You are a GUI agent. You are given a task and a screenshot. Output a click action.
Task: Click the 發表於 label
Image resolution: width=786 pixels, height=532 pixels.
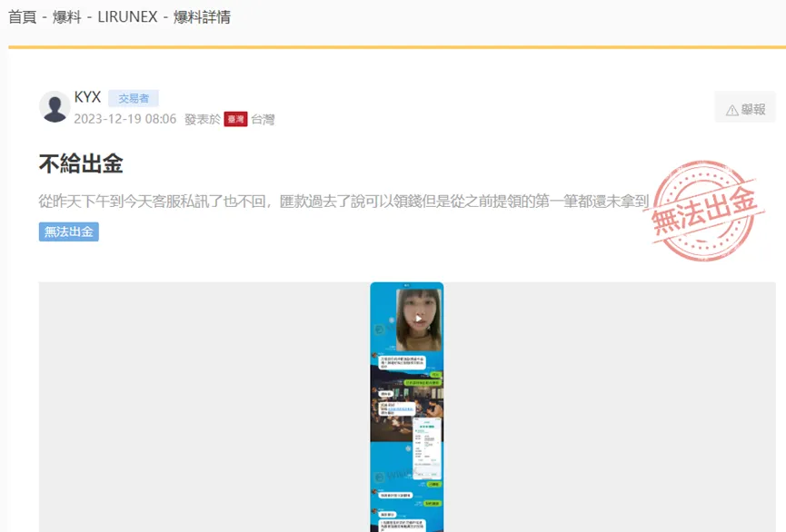coord(203,119)
